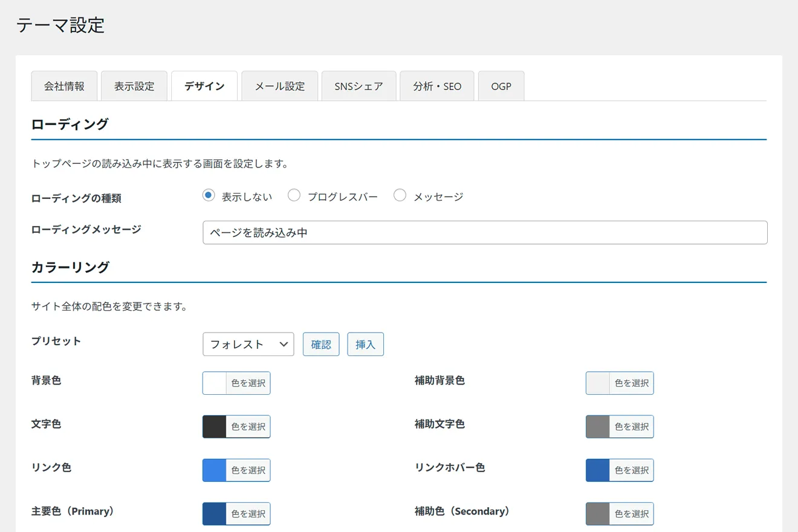798x532 pixels.
Task: Open the SNSシェア tab
Action: (358, 86)
